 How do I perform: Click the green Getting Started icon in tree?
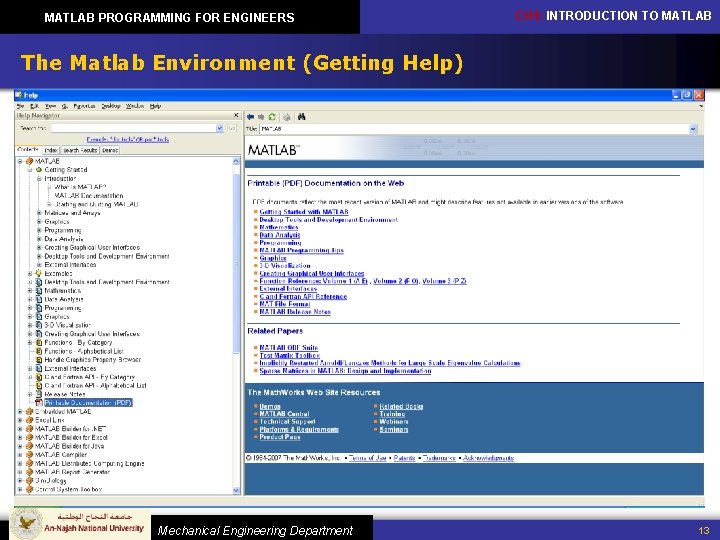[x=39, y=169]
